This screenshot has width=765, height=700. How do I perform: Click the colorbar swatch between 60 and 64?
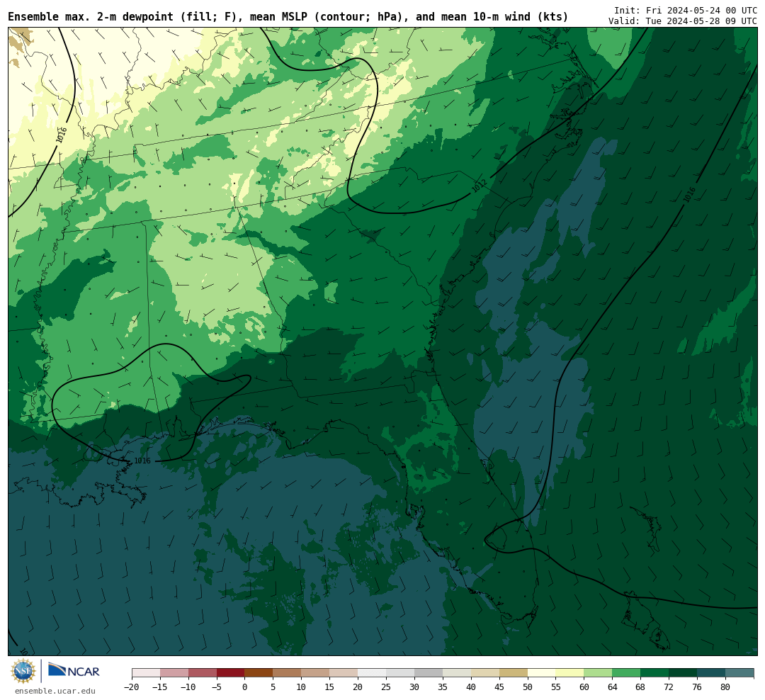(x=599, y=673)
